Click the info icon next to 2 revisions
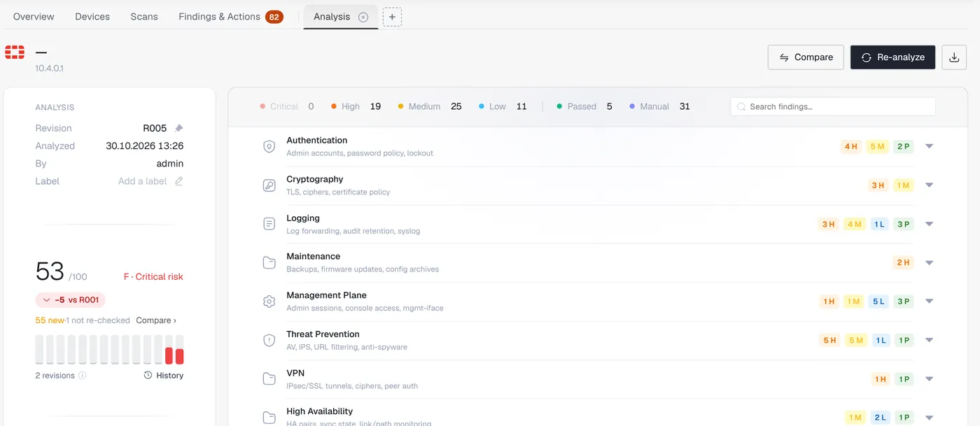The width and height of the screenshot is (980, 426). tap(82, 376)
